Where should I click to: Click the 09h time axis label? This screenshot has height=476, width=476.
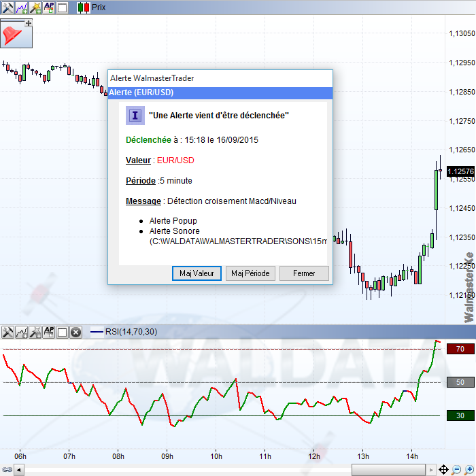click(x=167, y=456)
